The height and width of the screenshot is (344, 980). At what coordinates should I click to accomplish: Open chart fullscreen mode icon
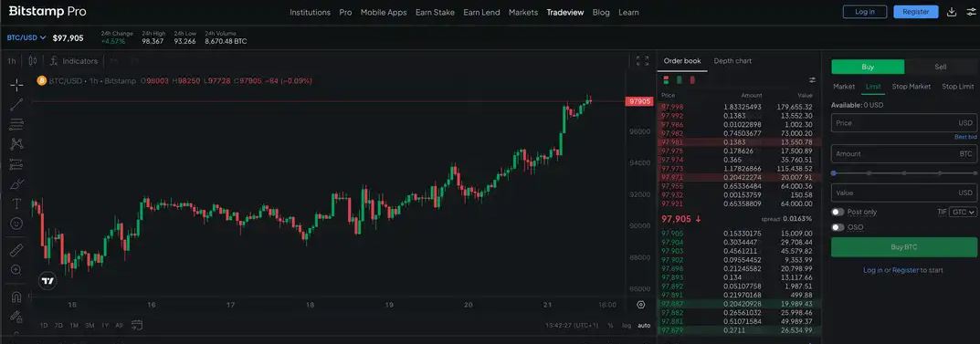coord(642,60)
